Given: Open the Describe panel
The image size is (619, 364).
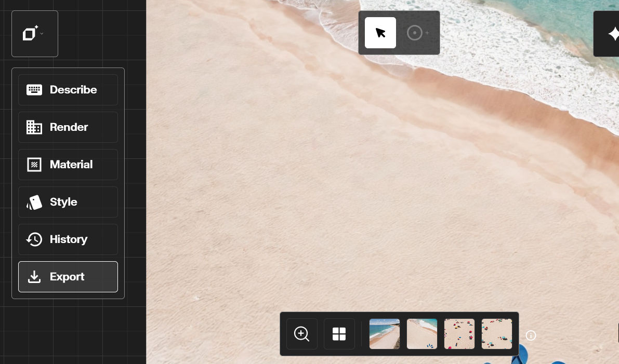Looking at the screenshot, I should [68, 90].
